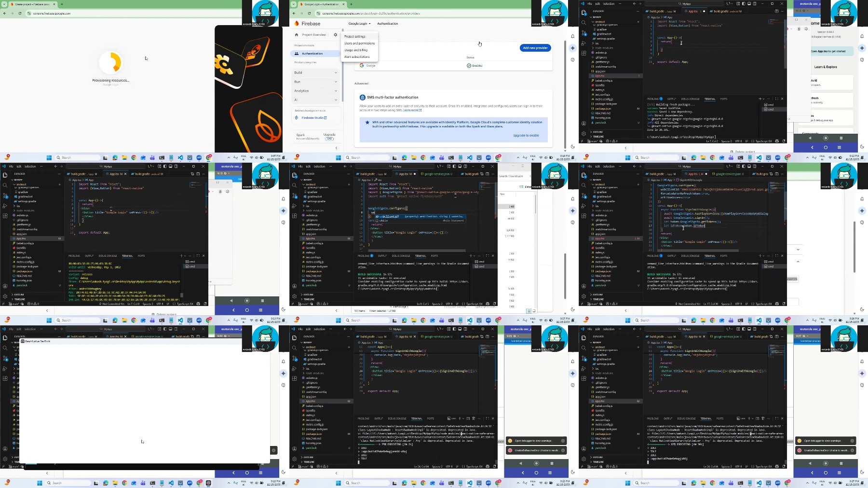868x488 pixels.
Task: Open Run and Debug in "Learn & Explore" frame
Action: [583, 43]
